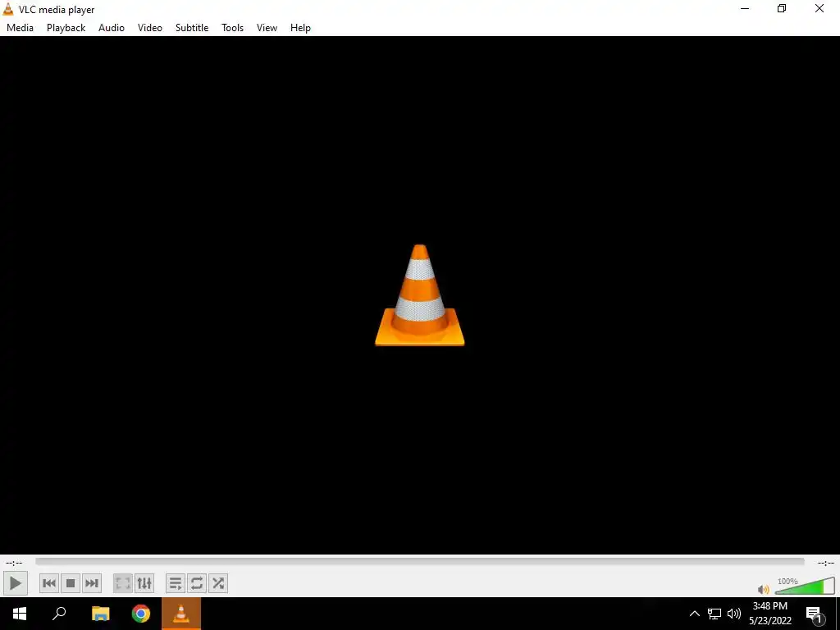Open Windows taskbar search
The height and width of the screenshot is (630, 840).
(59, 614)
